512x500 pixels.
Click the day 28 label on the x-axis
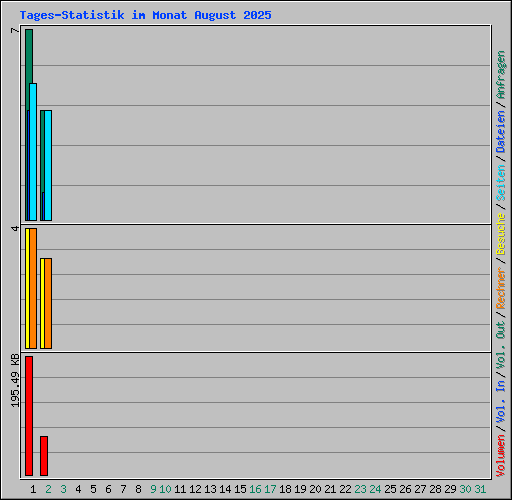pos(435,489)
